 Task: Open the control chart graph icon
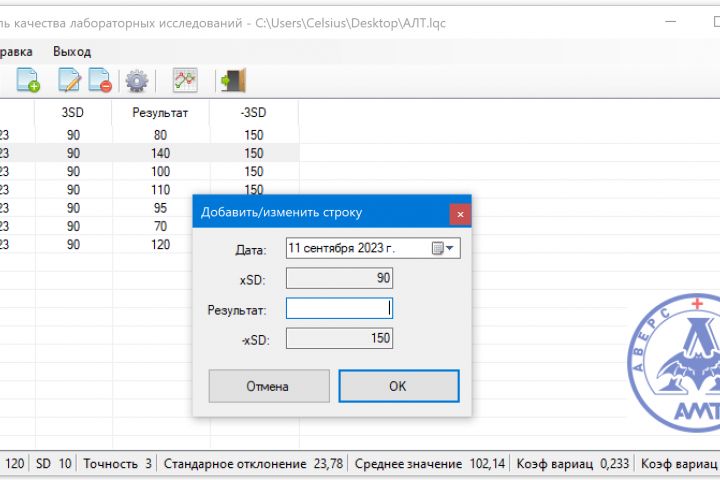point(185,80)
